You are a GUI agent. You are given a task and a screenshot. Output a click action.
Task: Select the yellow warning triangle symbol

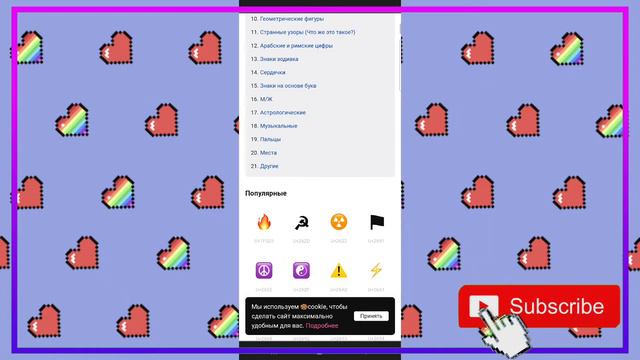(339, 271)
